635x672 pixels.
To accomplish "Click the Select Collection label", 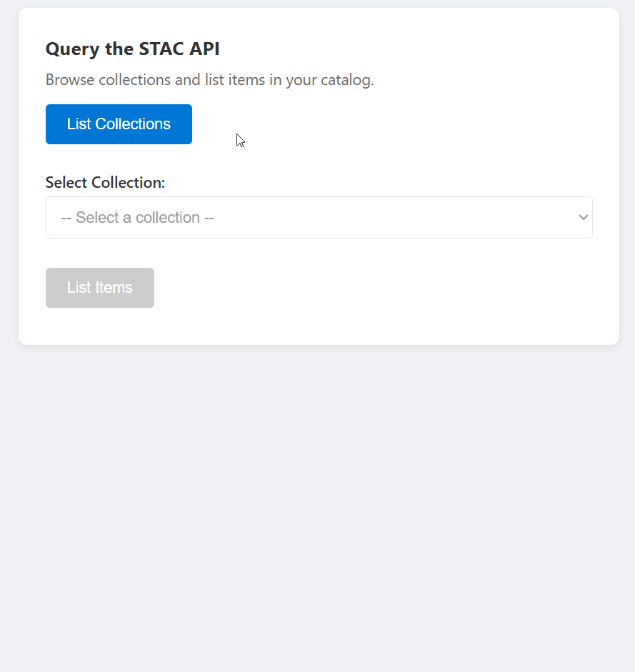I will (x=105, y=183).
